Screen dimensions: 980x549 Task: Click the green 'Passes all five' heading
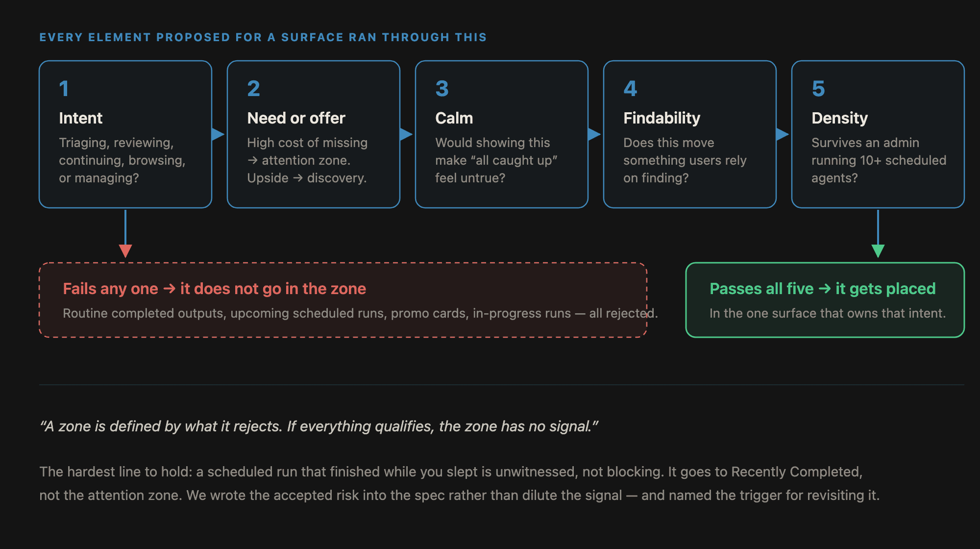822,289
